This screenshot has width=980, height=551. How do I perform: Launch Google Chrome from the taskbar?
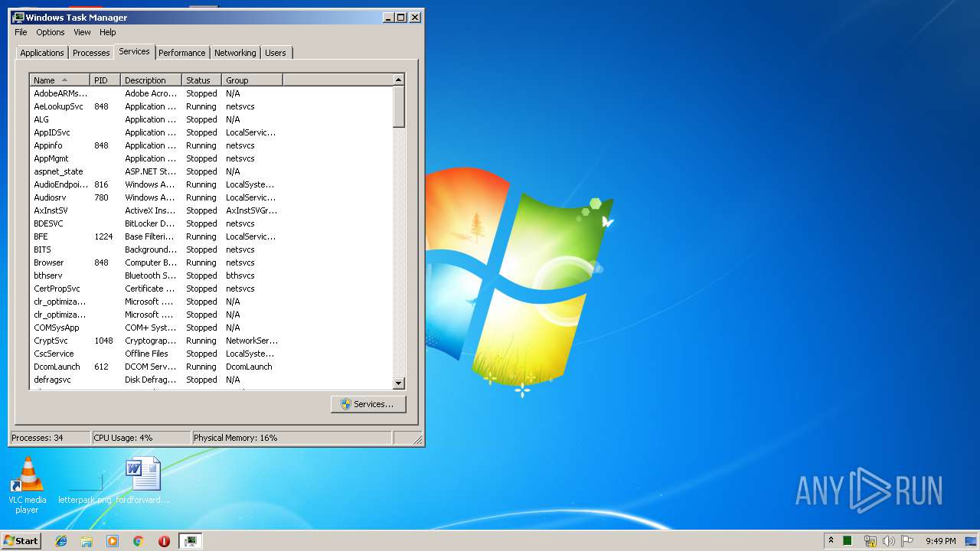[139, 541]
